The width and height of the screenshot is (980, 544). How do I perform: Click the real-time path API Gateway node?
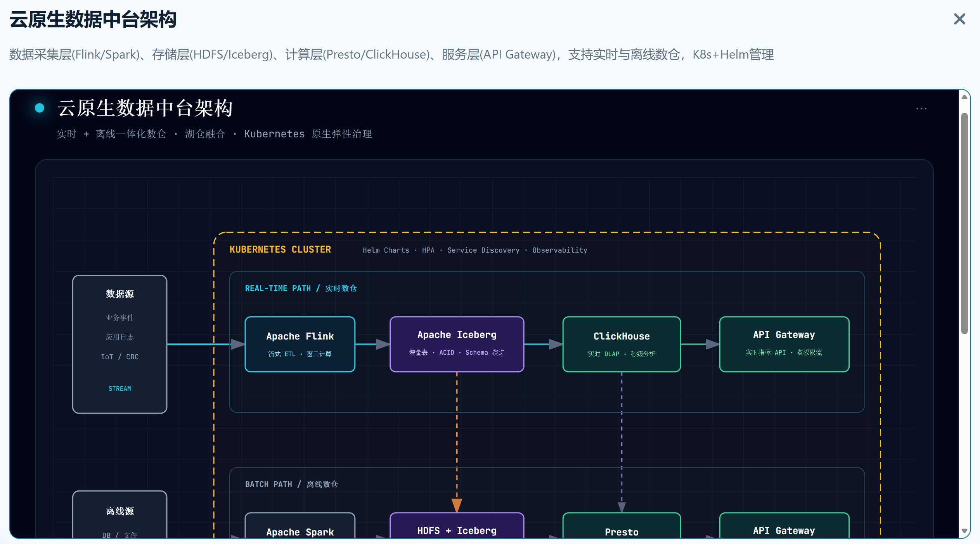tap(784, 344)
